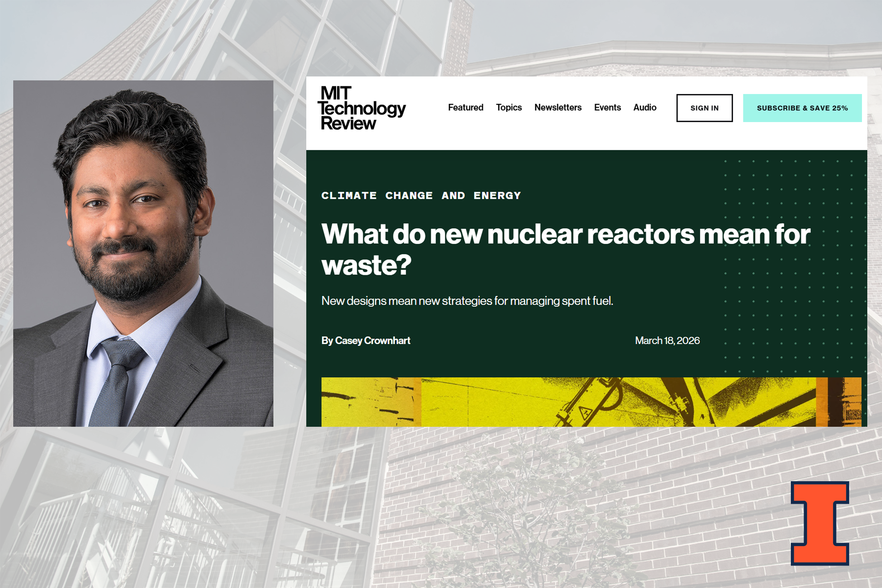The image size is (882, 588).
Task: Click SUBSCRIBE & SAVE 25%
Action: [803, 108]
